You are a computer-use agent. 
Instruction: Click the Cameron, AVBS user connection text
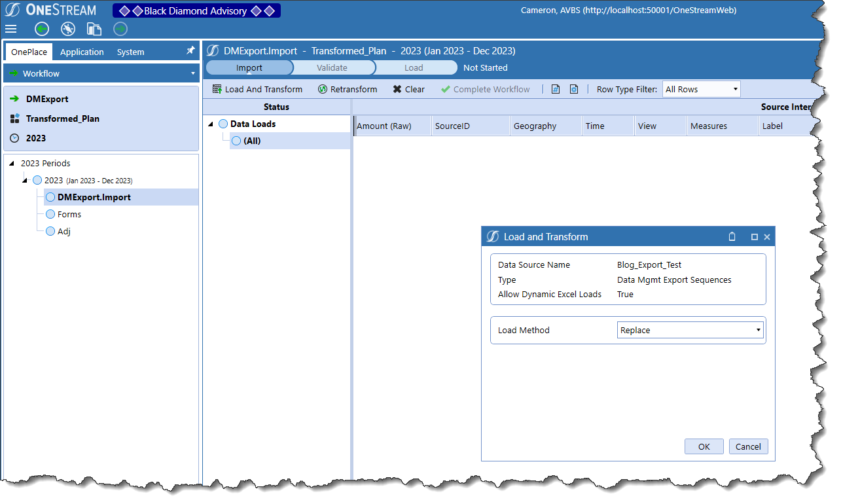click(628, 10)
